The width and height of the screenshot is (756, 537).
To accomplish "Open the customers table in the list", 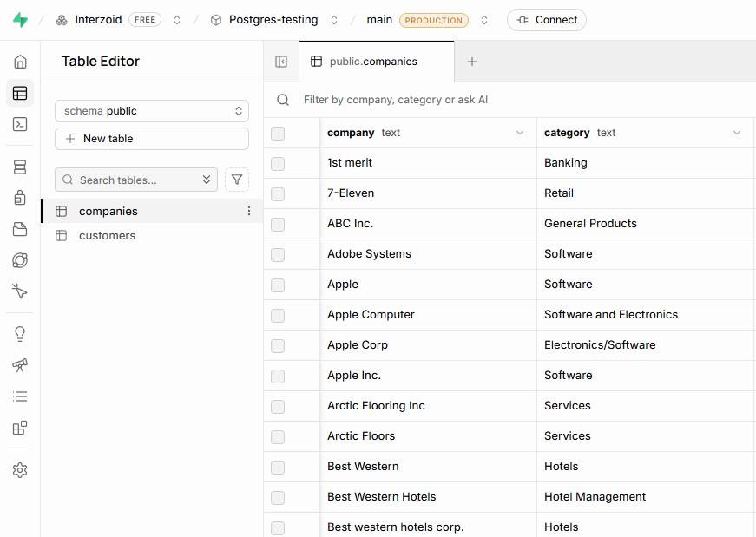I will tap(153, 236).
